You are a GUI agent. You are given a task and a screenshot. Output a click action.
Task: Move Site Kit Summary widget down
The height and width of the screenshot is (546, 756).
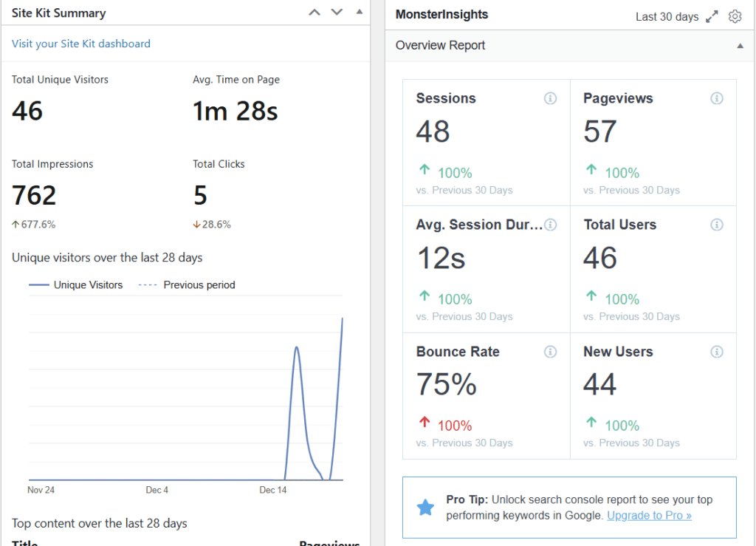(x=335, y=12)
